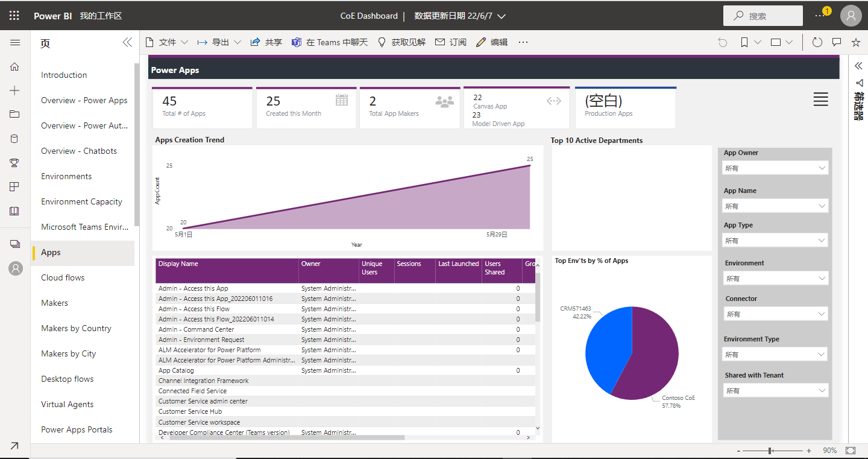
Task: Click the Total # of Apps card
Action: pyautogui.click(x=202, y=108)
